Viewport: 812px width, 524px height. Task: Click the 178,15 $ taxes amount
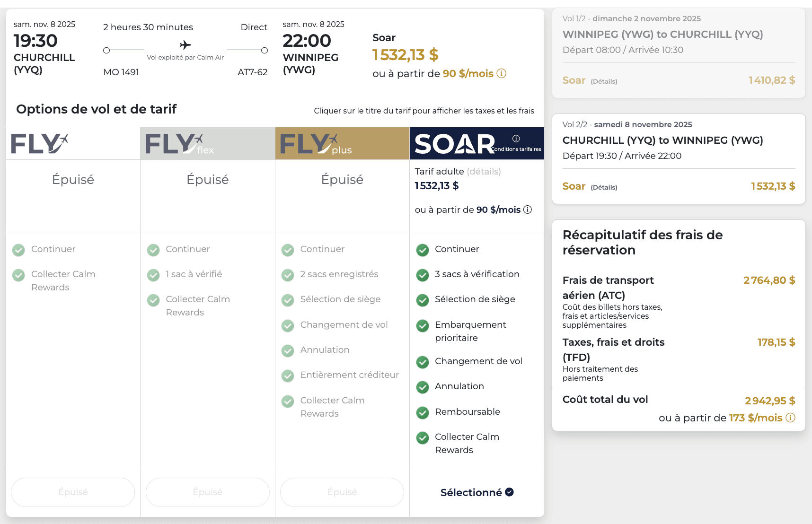pos(777,342)
